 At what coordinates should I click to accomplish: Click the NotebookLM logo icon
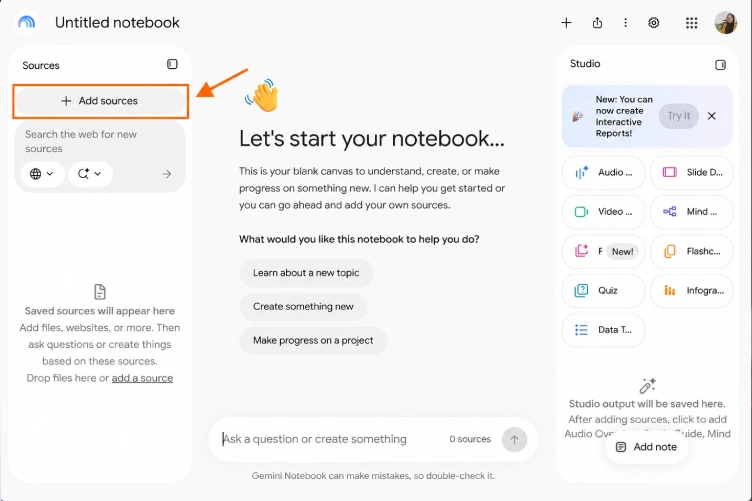(x=26, y=22)
